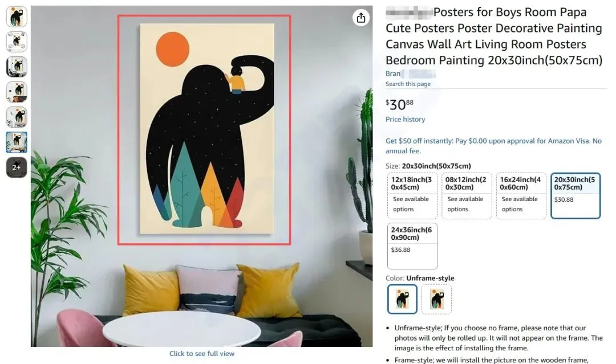Open the 2+ more images thumbnail
This screenshot has height=364, width=616.
tap(17, 167)
